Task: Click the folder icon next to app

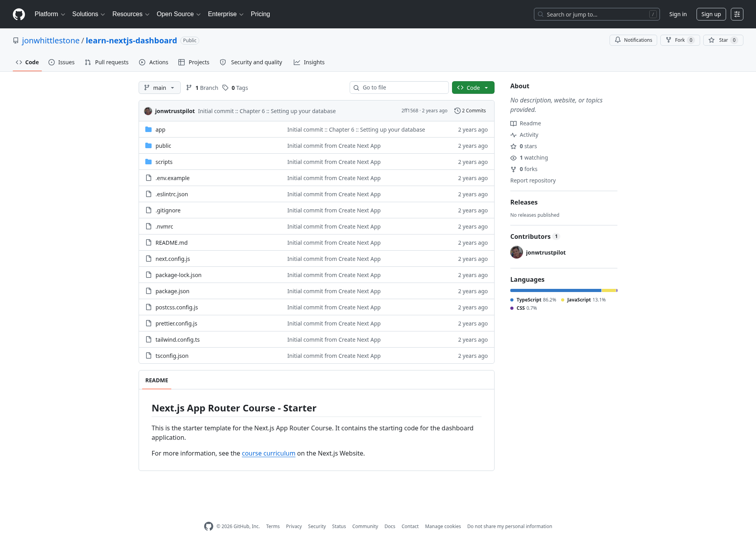Action: tap(148, 129)
